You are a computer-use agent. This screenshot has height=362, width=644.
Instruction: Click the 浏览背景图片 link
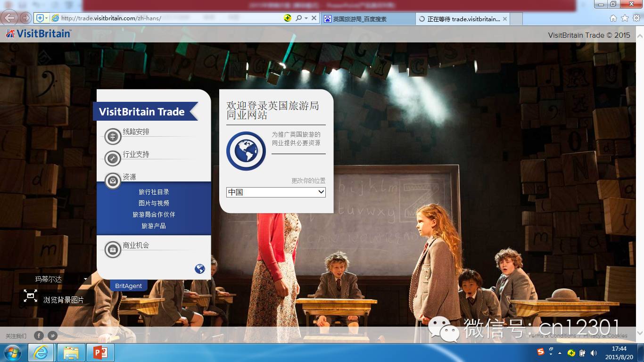64,300
